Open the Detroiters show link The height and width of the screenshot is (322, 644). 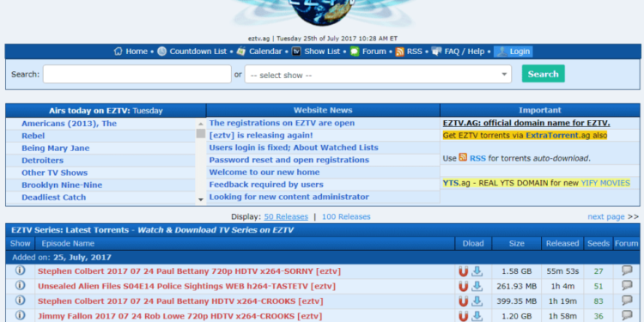click(43, 161)
